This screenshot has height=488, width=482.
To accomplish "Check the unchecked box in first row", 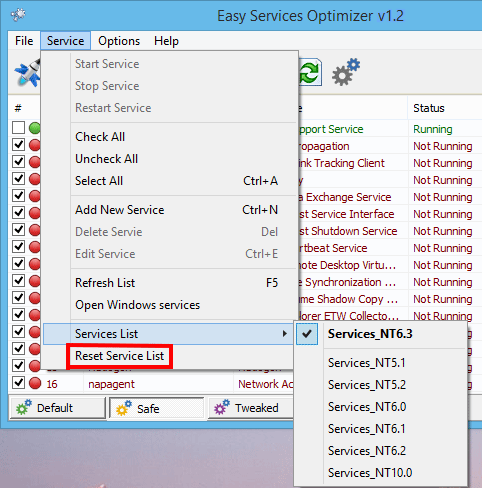I will [x=18, y=128].
